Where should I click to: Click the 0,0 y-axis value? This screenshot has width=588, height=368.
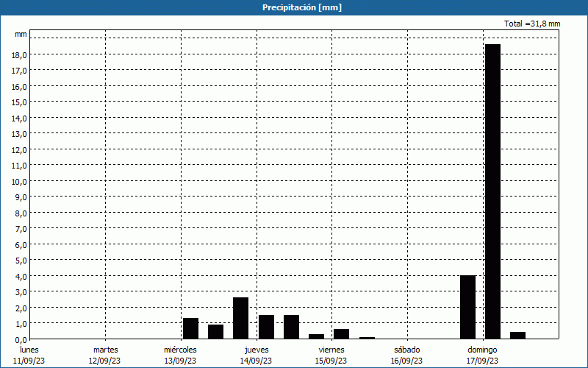click(x=21, y=340)
